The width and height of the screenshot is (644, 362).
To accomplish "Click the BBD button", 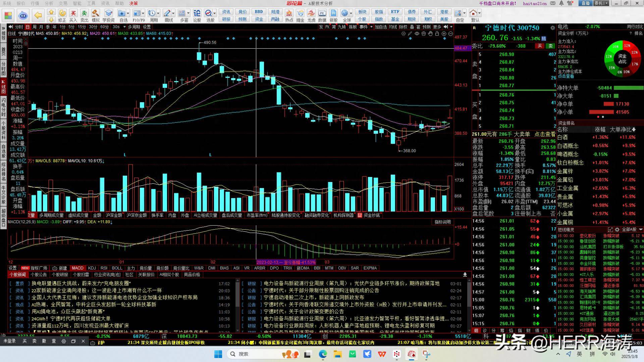I will [x=259, y=12].
